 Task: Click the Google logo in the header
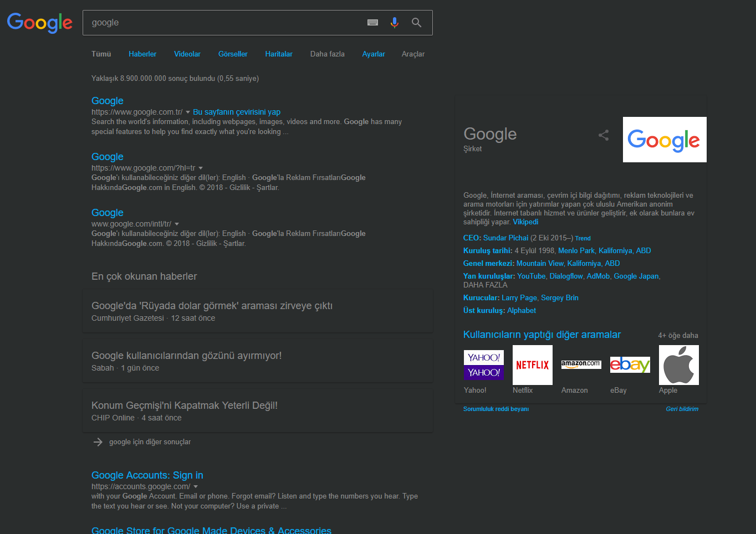click(x=40, y=23)
